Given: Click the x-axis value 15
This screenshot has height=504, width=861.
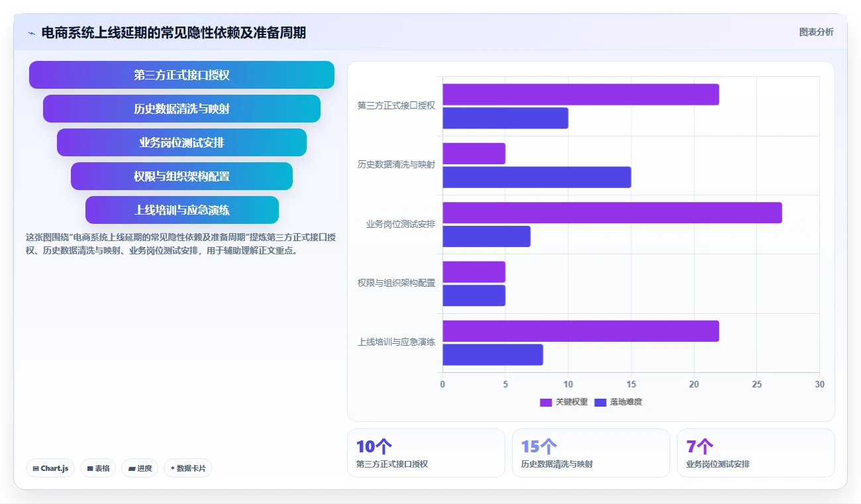Looking at the screenshot, I should pyautogui.click(x=631, y=384).
